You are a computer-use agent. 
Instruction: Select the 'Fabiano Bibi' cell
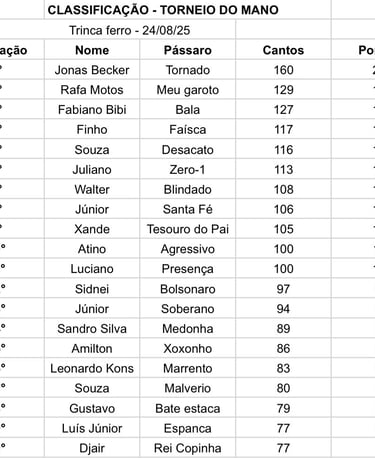coord(92,110)
